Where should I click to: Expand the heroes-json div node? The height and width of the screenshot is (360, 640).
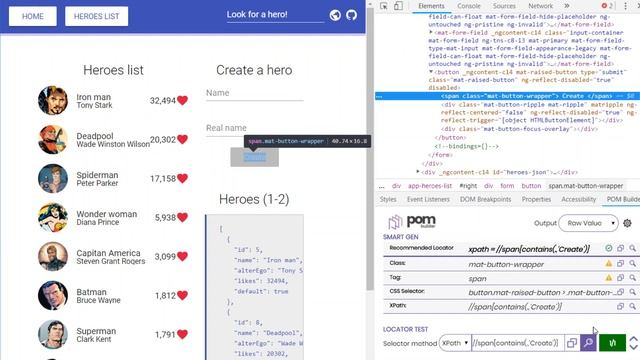418,172
